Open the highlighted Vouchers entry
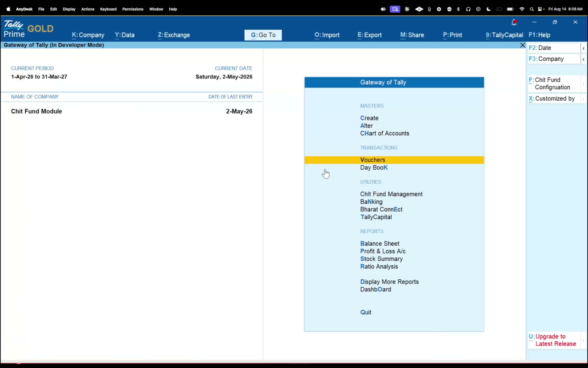This screenshot has width=588, height=368. tap(394, 160)
